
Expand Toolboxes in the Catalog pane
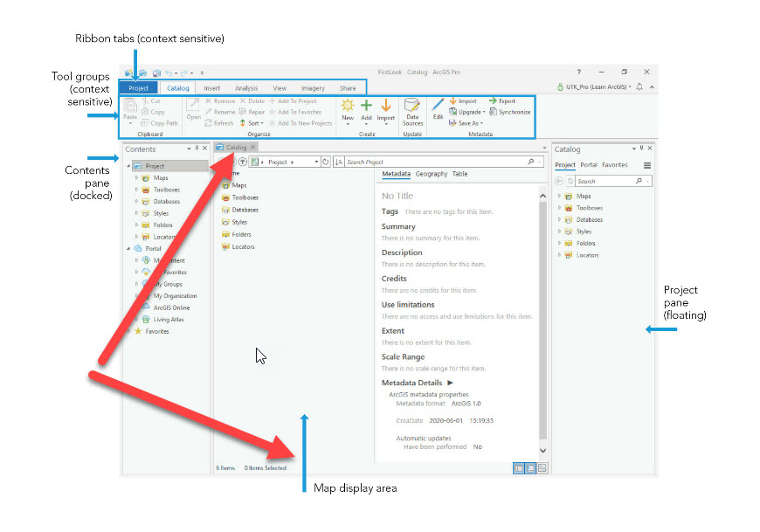559,208
